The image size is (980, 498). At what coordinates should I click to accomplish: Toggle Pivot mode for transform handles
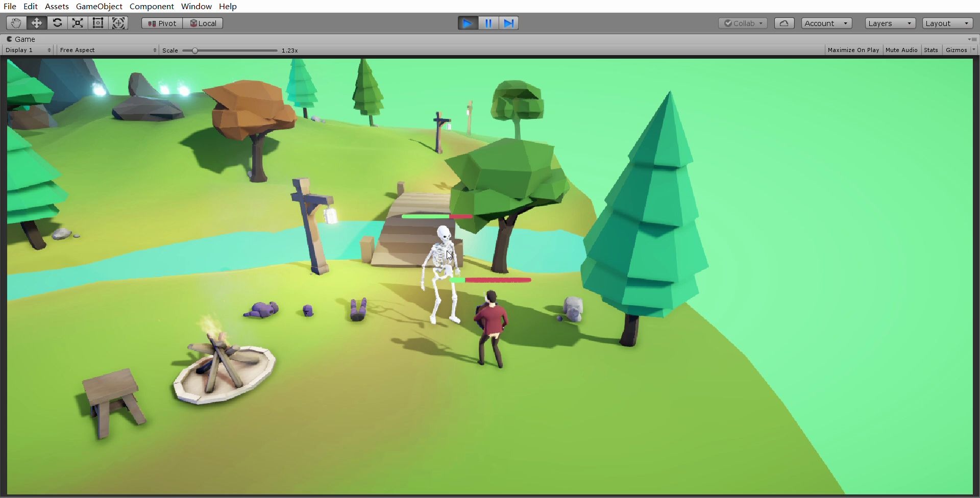point(161,23)
